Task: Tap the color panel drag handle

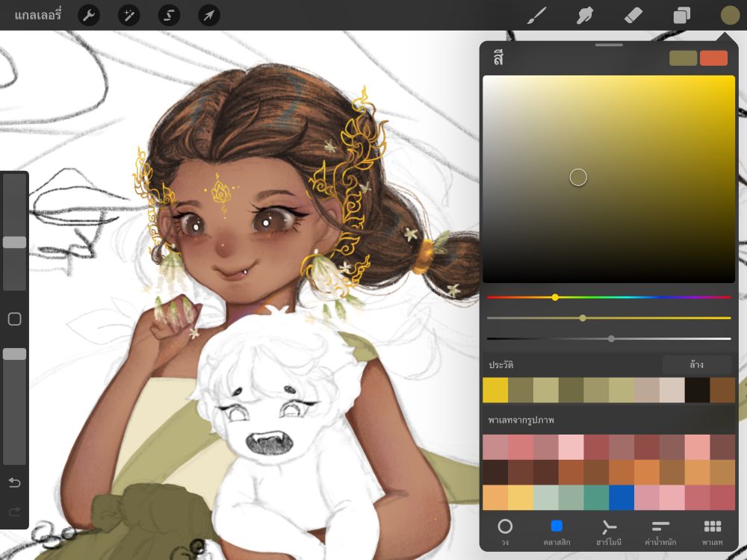Action: [x=609, y=46]
